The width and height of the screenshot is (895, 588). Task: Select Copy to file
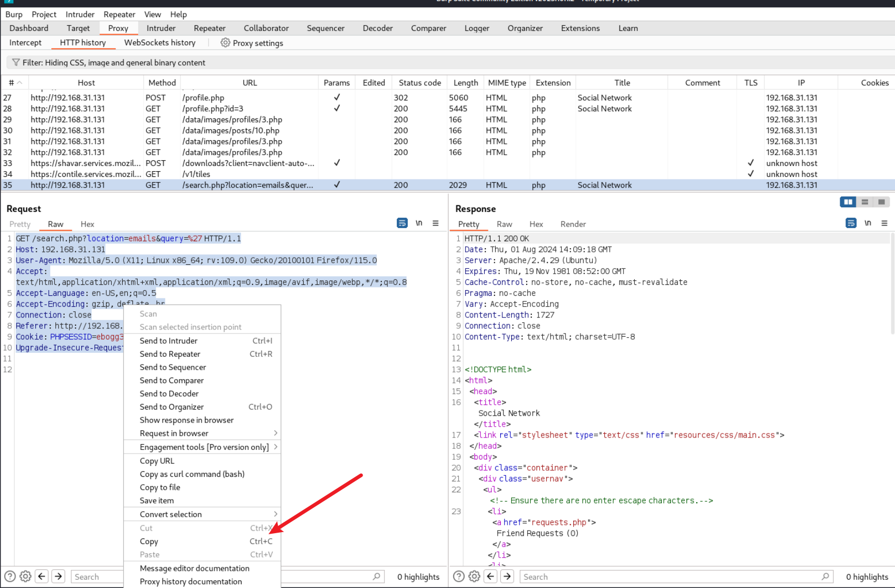pos(202,487)
